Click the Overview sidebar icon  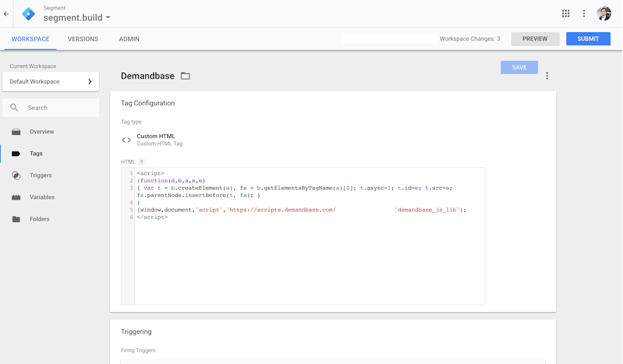click(16, 132)
